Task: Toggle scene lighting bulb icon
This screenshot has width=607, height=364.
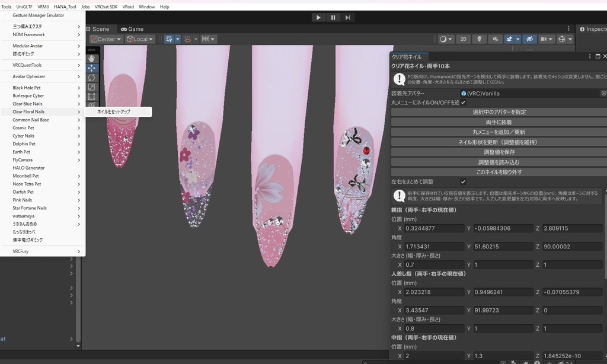Action: point(479,39)
